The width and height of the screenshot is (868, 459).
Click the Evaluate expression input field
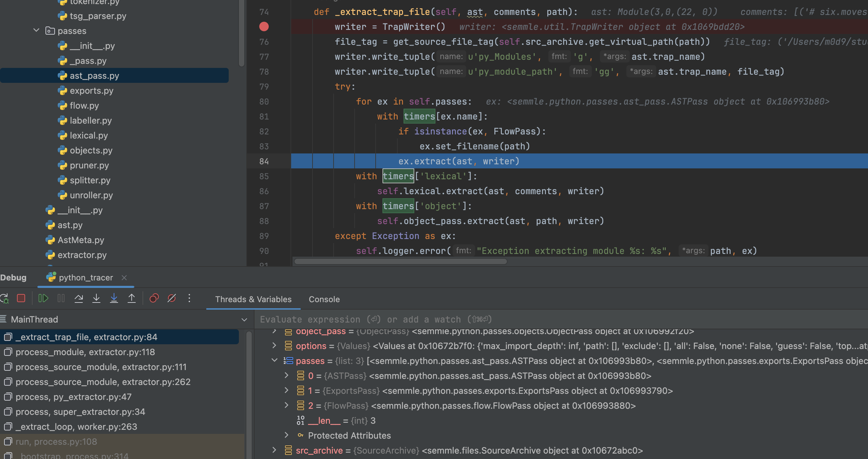[x=560, y=319]
